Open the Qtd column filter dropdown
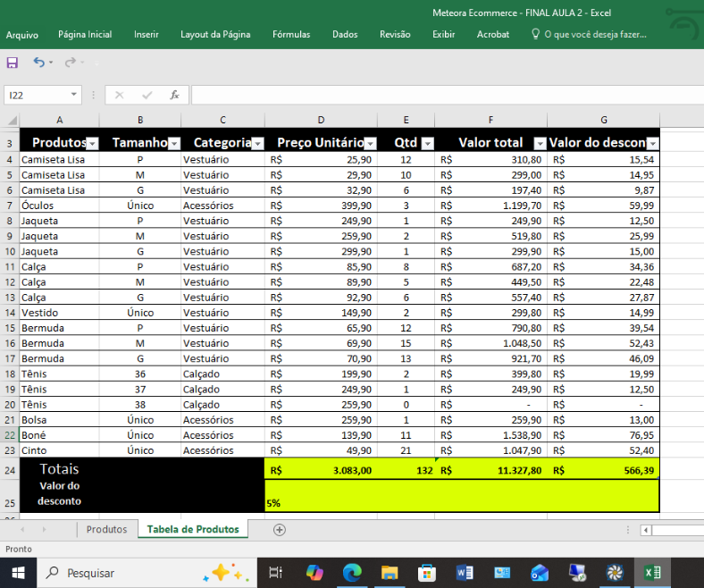Viewport: 704px width, 588px height. [427, 143]
